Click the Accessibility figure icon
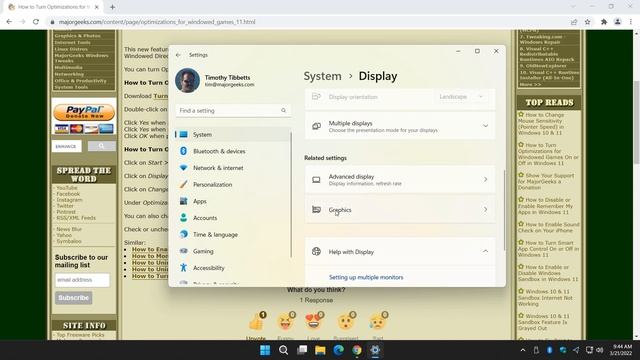The image size is (640, 360). coord(183,268)
